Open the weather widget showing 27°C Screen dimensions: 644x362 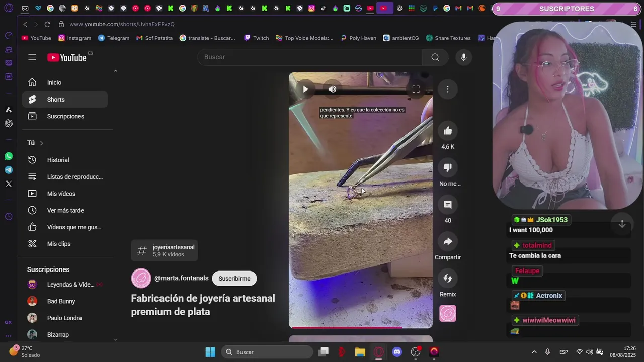(25, 352)
